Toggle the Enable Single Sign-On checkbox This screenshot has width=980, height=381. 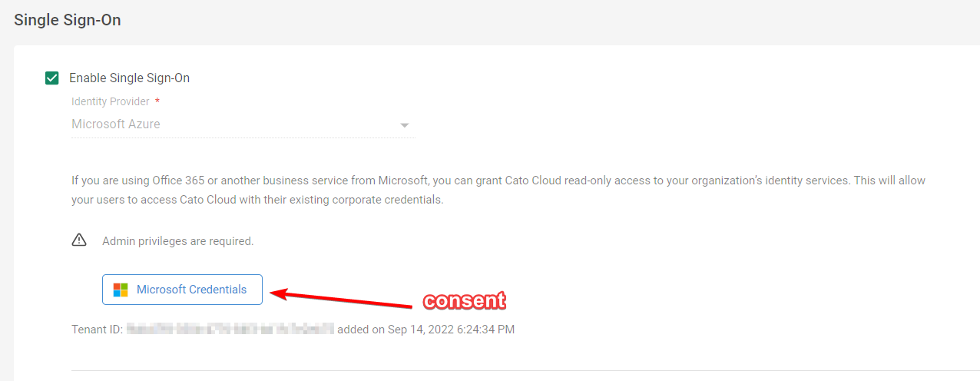pos(52,78)
